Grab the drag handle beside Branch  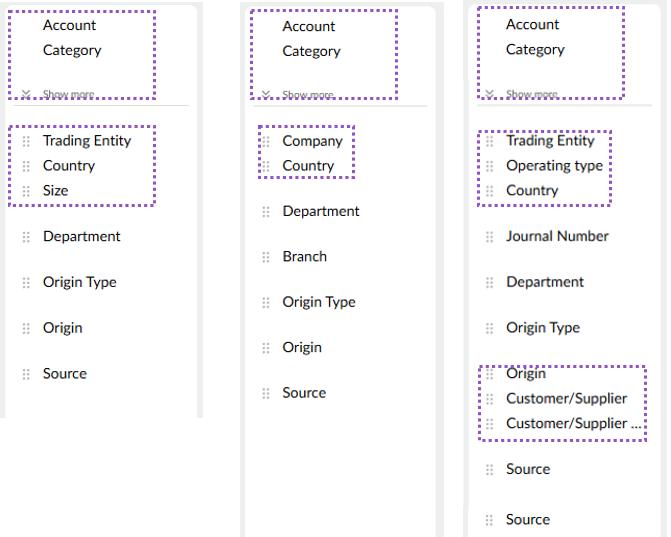coord(266,257)
